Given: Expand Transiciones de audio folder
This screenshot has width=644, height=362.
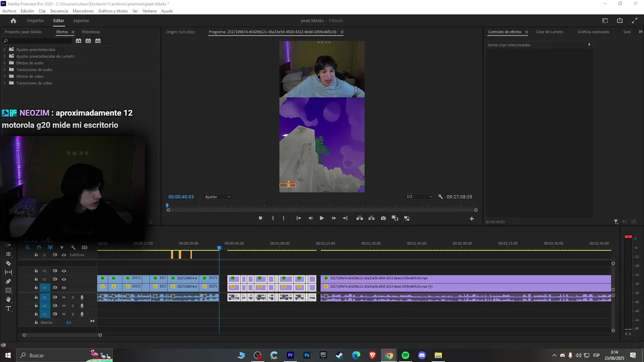Looking at the screenshot, I should click(5, 70).
